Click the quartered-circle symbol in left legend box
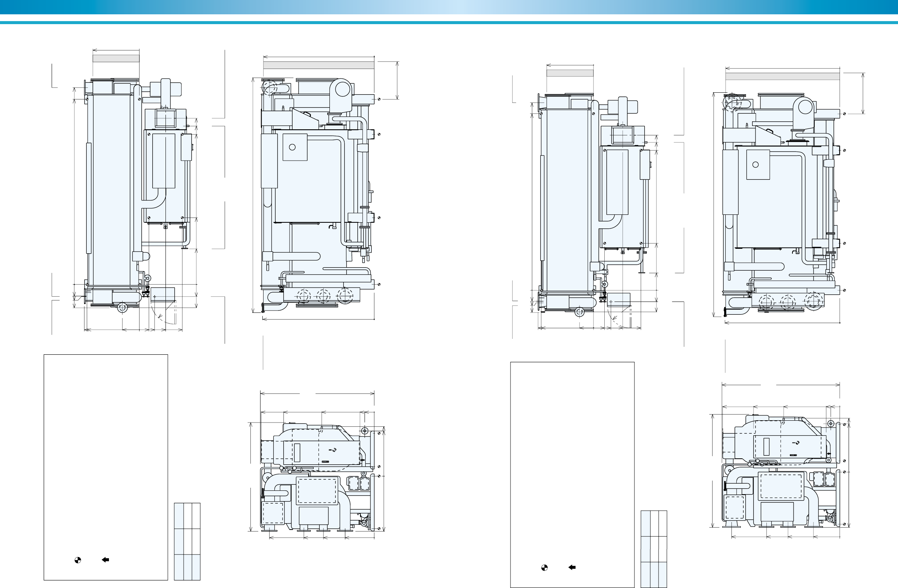 pos(77,560)
